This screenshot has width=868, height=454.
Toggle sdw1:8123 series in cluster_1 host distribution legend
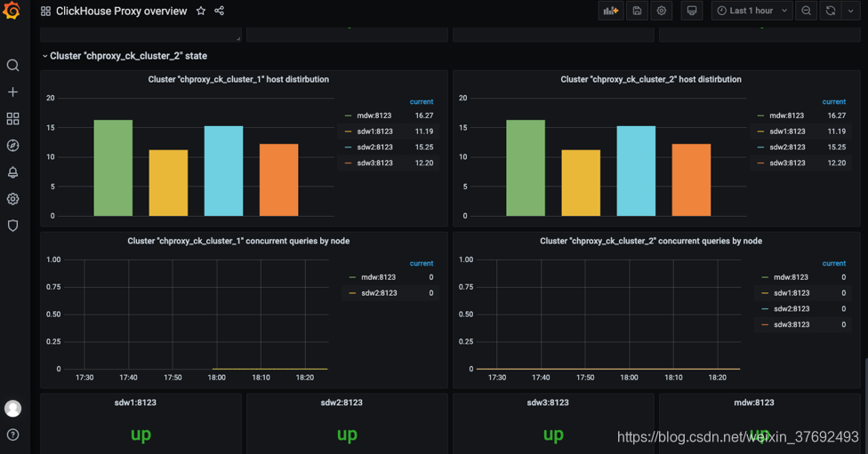374,131
